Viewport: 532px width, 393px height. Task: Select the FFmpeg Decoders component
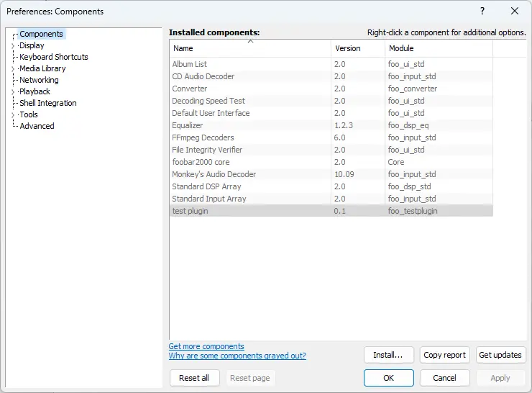point(331,137)
